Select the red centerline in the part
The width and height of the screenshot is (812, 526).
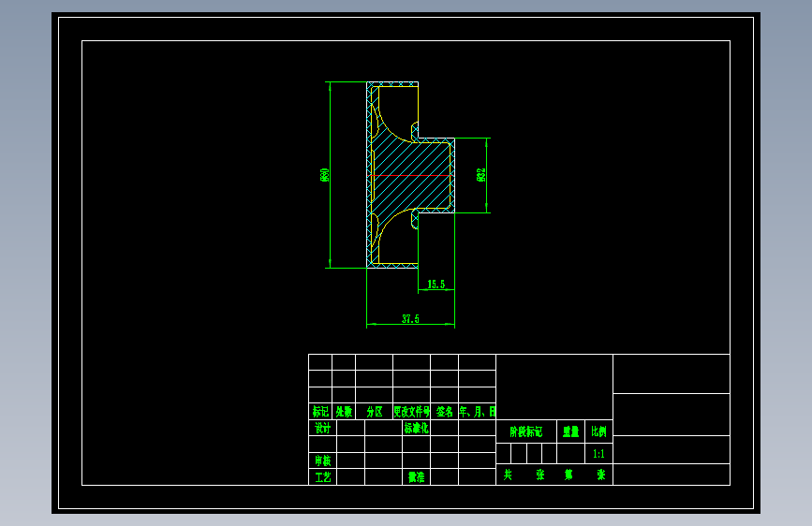click(410, 176)
